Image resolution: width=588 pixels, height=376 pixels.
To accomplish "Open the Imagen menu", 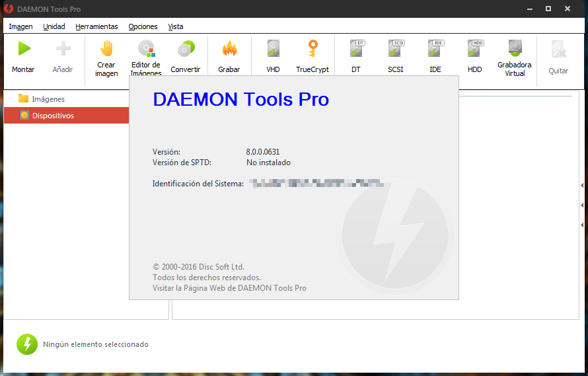I will coord(20,26).
